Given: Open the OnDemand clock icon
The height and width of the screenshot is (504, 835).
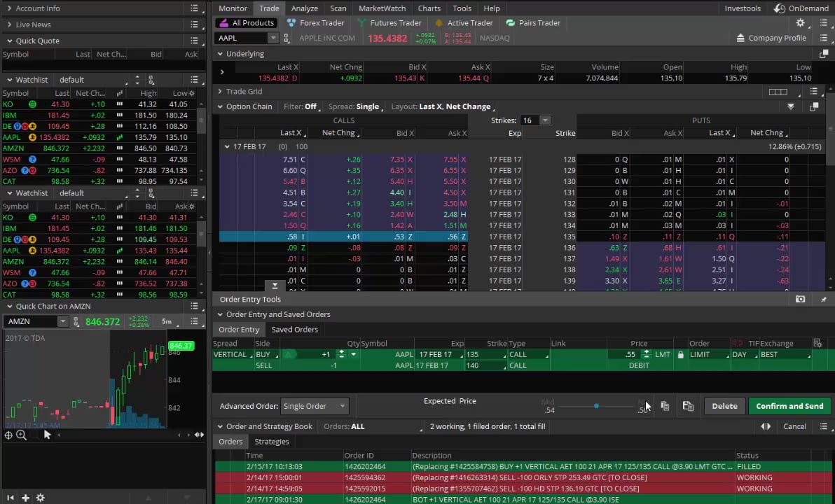Looking at the screenshot, I should tap(780, 8).
